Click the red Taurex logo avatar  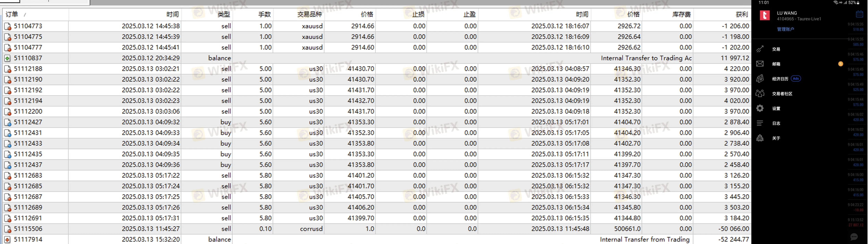[765, 15]
